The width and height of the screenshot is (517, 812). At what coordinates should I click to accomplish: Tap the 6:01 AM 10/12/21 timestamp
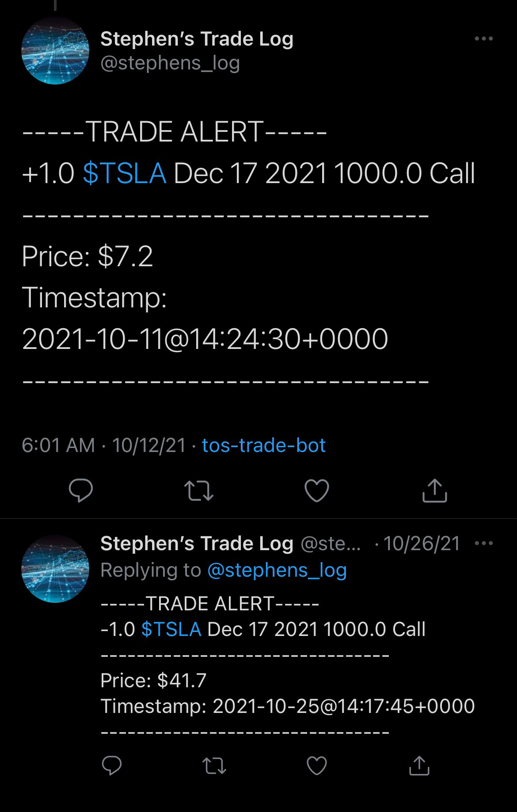tap(104, 445)
